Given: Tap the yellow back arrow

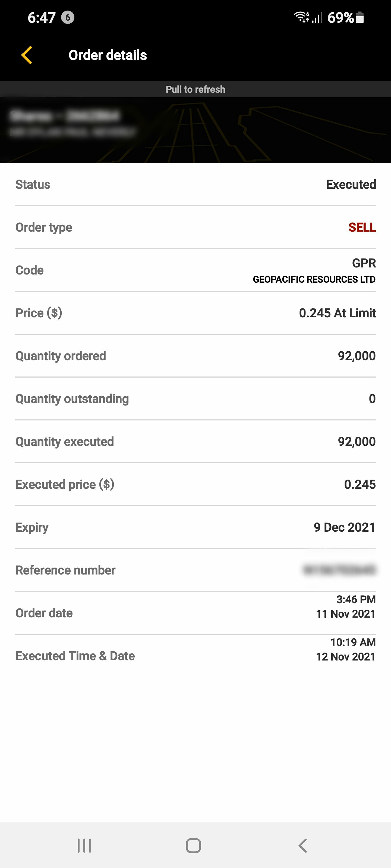Looking at the screenshot, I should click(x=27, y=55).
